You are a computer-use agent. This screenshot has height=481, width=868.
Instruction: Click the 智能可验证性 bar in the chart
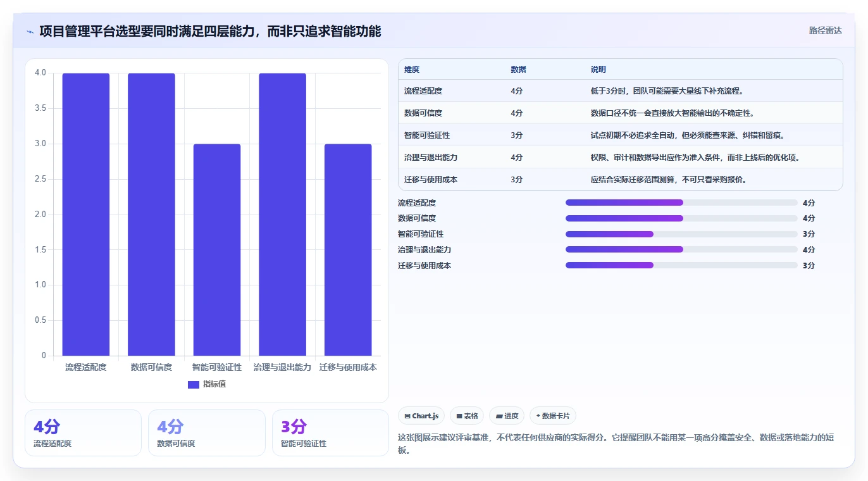coord(217,250)
